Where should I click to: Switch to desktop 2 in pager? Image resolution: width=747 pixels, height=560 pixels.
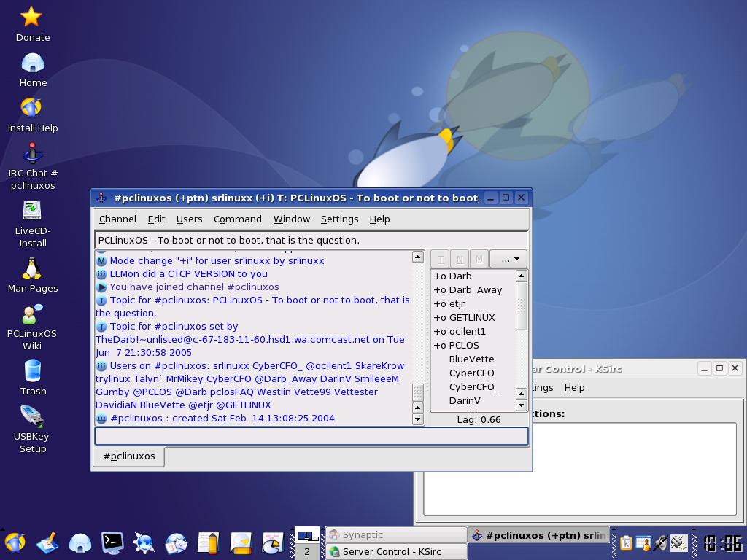(307, 551)
